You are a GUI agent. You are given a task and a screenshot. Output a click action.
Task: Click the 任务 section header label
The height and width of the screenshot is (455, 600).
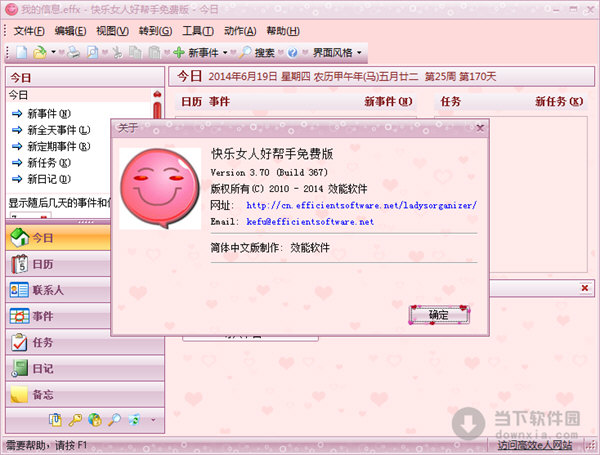pyautogui.click(x=450, y=101)
